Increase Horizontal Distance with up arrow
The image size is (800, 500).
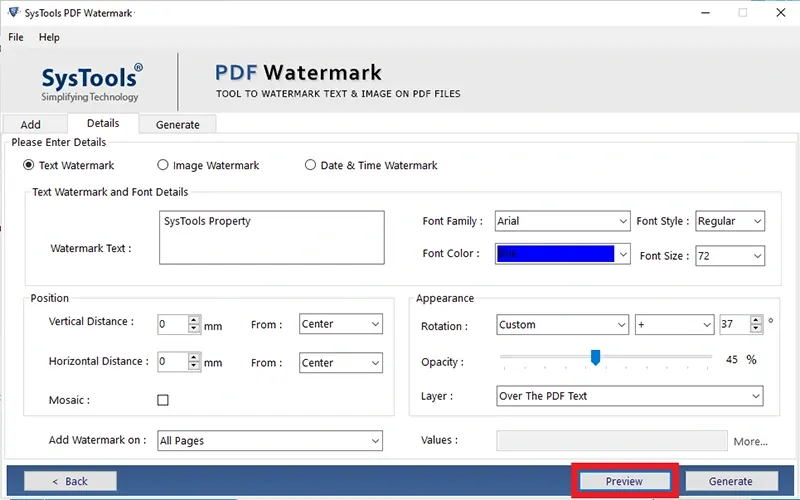(x=193, y=357)
